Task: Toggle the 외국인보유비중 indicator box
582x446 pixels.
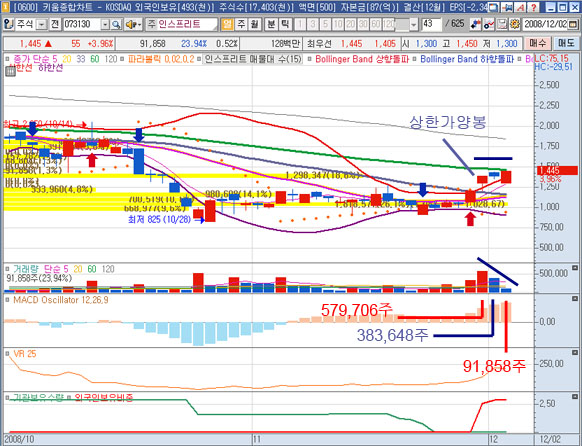Action: (x=69, y=397)
